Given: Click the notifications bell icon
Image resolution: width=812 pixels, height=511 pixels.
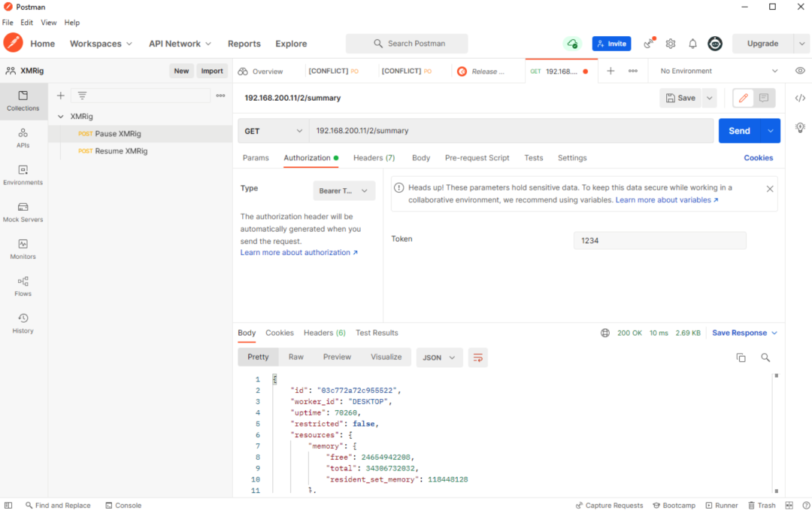Looking at the screenshot, I should (692, 44).
